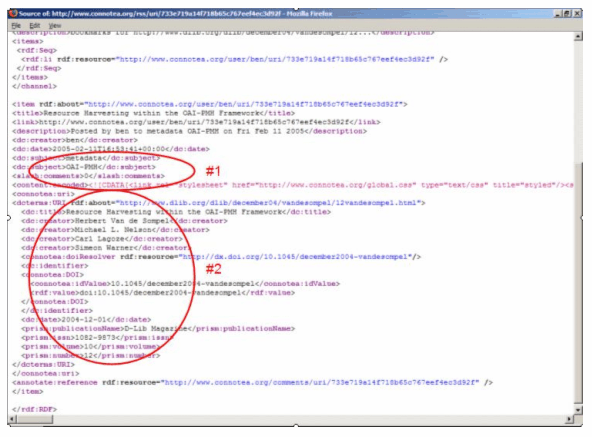Click 'Simeon Warner' creator line
Image resolution: width=592 pixels, height=437 pixels.
tap(106, 248)
